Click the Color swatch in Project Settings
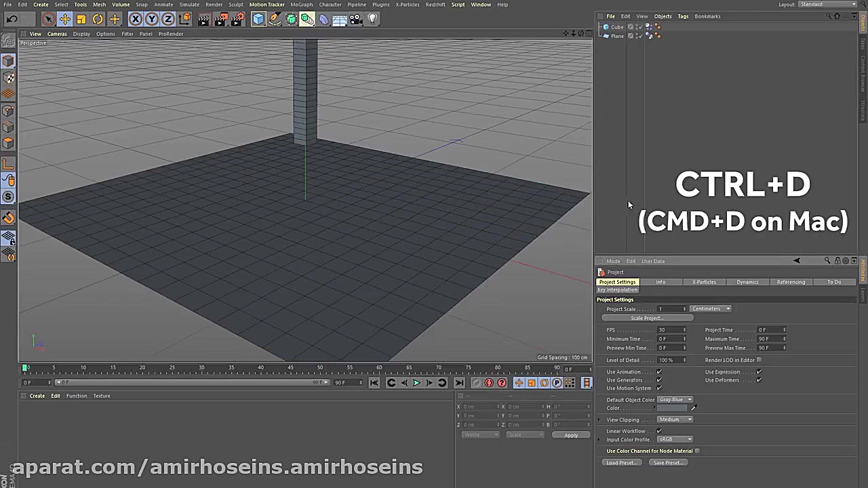 pyautogui.click(x=671, y=407)
